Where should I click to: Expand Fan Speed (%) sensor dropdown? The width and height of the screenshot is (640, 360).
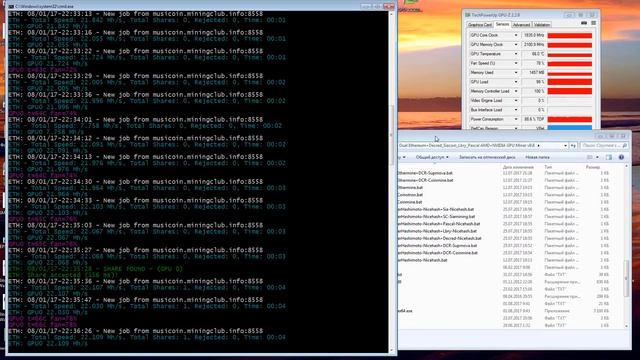[x=516, y=64]
